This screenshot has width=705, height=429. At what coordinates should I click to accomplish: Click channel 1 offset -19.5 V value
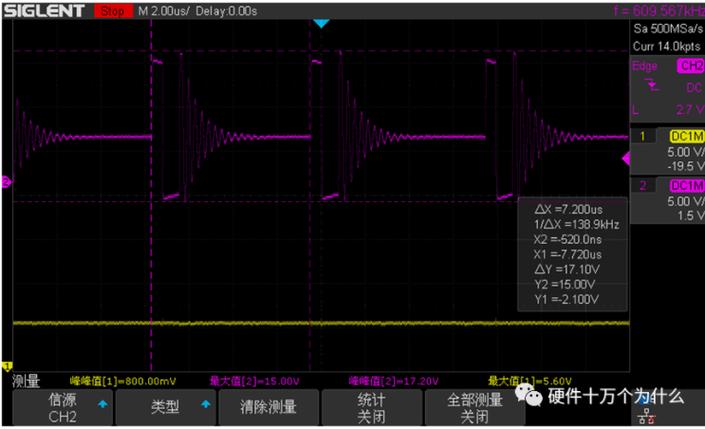point(686,166)
